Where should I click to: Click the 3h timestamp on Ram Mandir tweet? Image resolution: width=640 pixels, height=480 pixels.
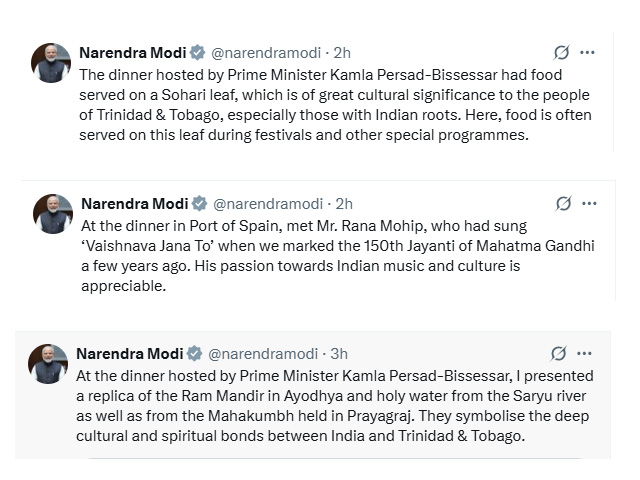click(339, 354)
